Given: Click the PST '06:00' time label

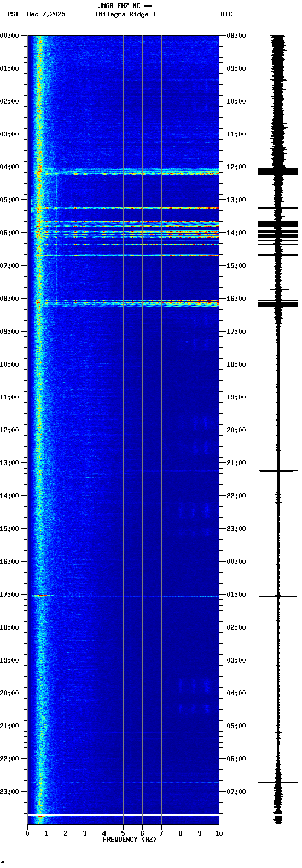Looking at the screenshot, I should [9, 233].
